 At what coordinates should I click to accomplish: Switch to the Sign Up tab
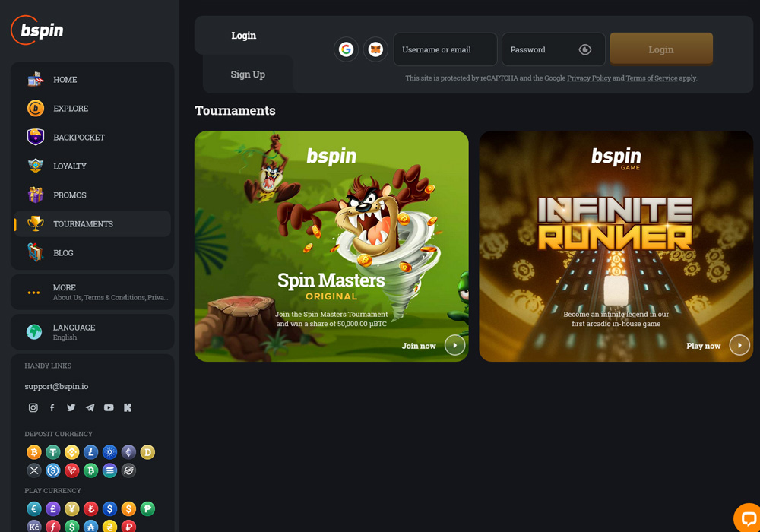tap(248, 74)
